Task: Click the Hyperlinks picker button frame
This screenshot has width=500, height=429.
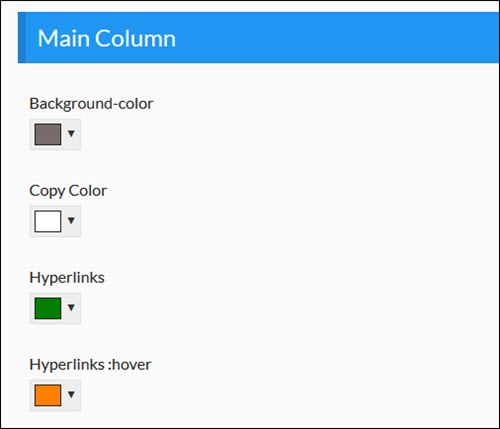Action: 55,308
